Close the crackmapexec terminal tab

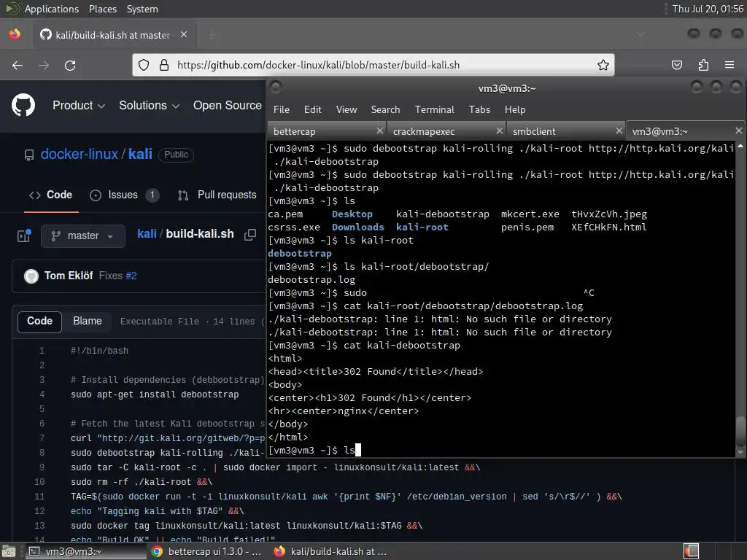coord(499,131)
